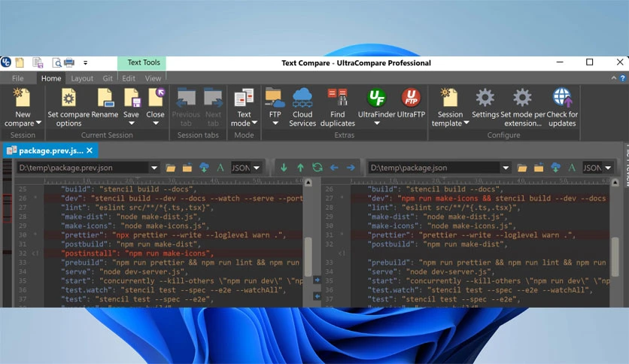629x364 pixels.
Task: Go to Next tab
Action: click(213, 108)
